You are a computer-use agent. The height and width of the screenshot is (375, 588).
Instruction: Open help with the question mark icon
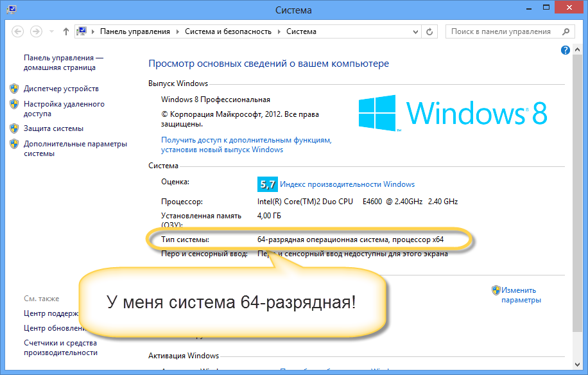[566, 50]
